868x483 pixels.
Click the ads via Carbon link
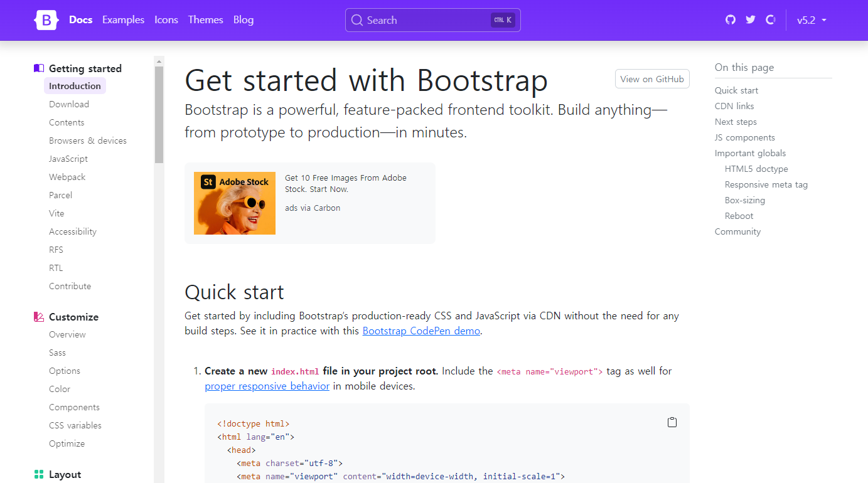click(313, 208)
